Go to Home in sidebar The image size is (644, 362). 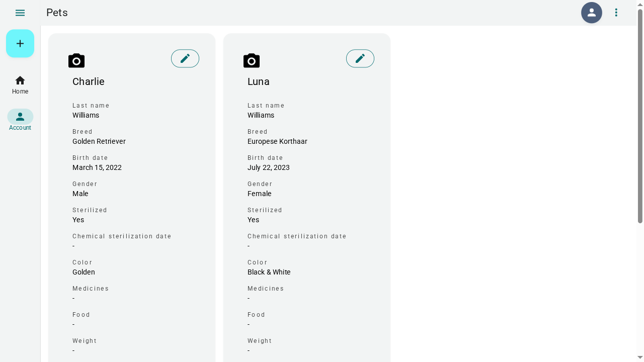(x=20, y=85)
